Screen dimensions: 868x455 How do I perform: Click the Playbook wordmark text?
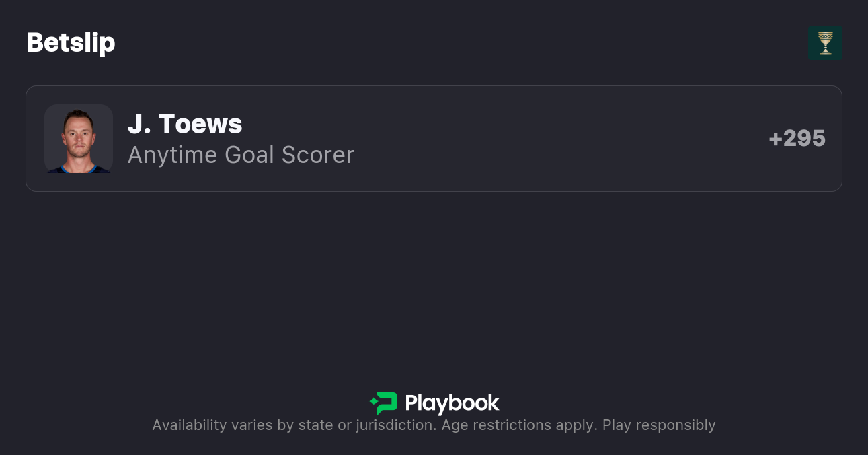click(452, 403)
